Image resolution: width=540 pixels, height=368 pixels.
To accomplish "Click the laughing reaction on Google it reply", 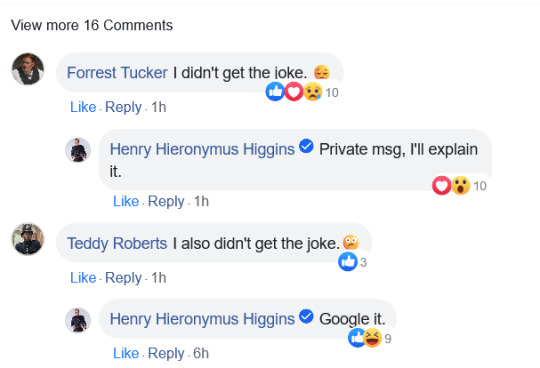I will coord(373,338).
